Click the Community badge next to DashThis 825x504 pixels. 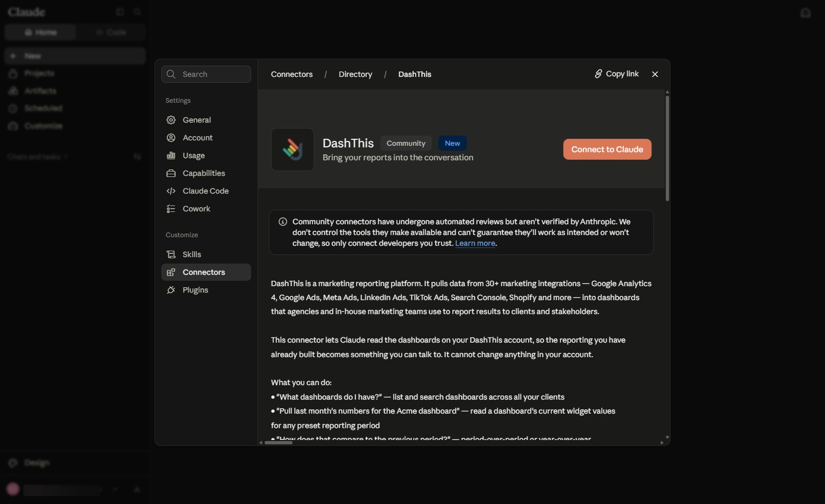(x=406, y=143)
